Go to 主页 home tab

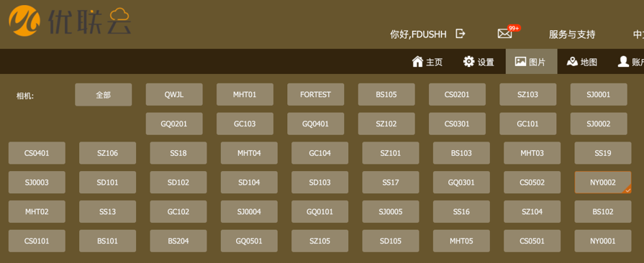(427, 62)
